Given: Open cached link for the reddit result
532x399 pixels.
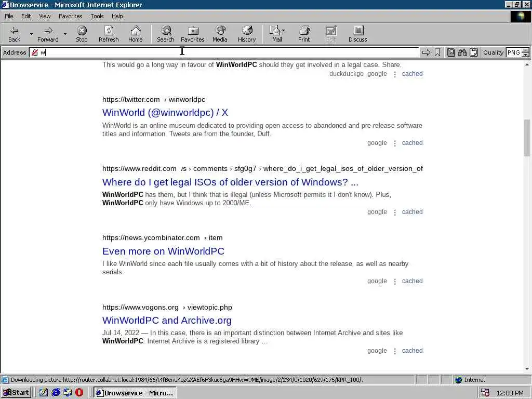Looking at the screenshot, I should [412, 212].
